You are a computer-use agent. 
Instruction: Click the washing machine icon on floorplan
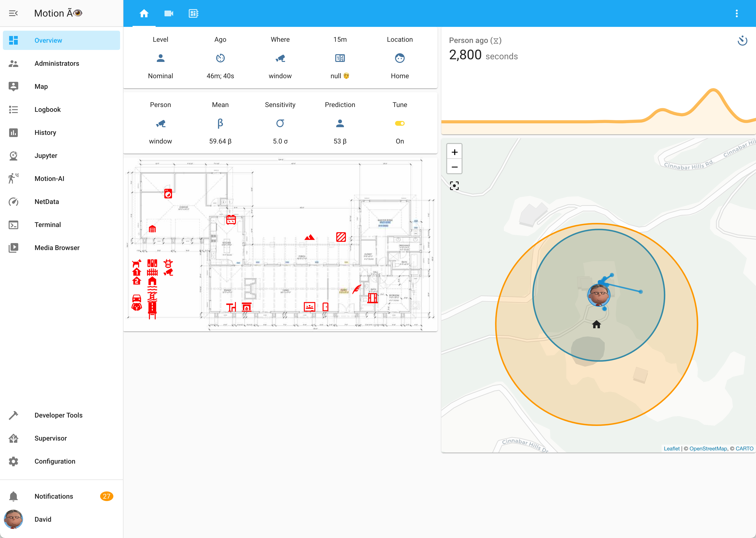168,193
